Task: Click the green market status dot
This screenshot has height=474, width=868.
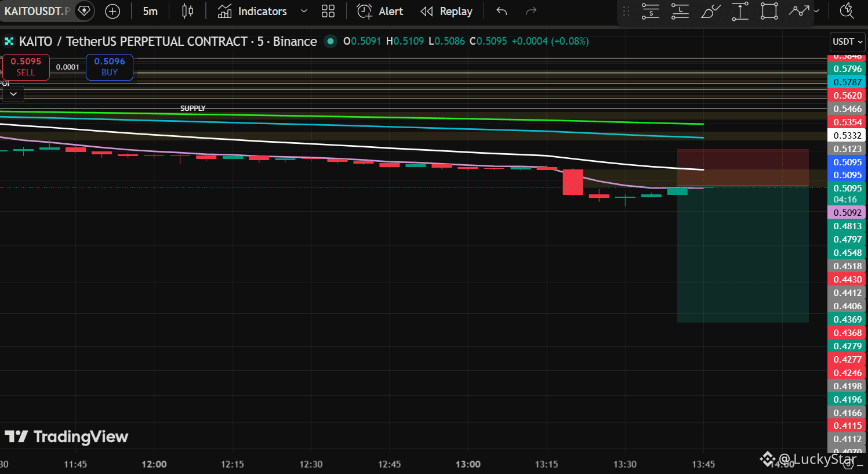Action: [x=331, y=41]
